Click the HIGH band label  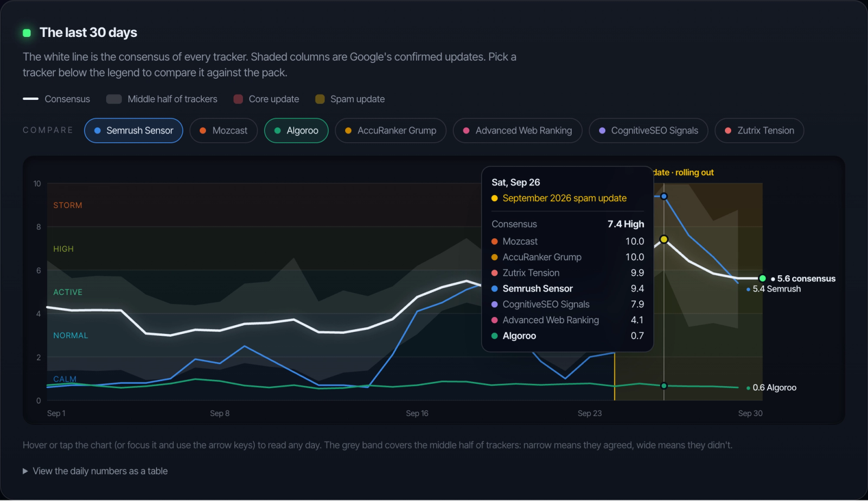coord(63,249)
